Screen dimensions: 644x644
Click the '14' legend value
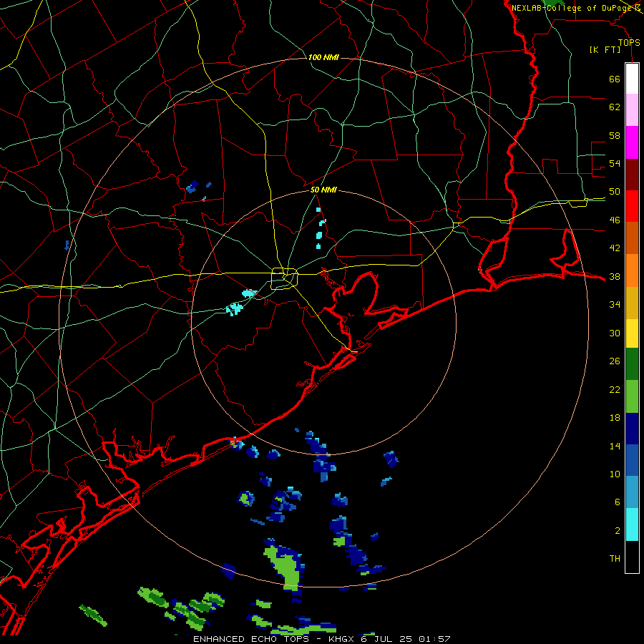[x=615, y=446]
